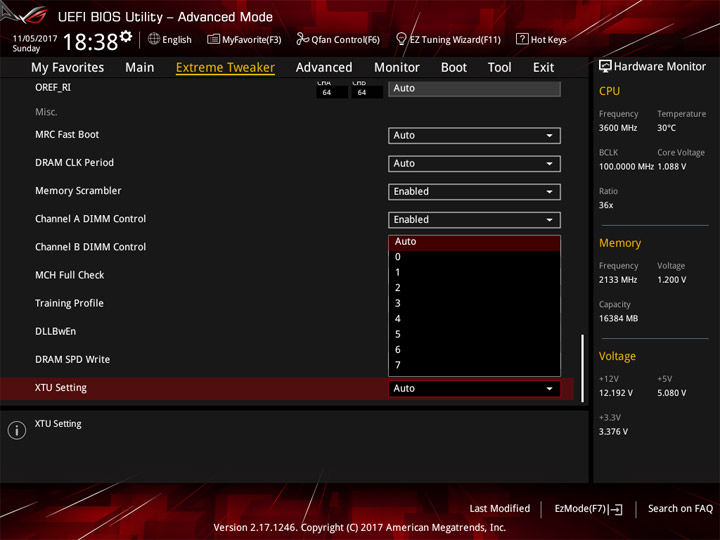Expand the MRC Fast Boot dropdown

point(474,135)
